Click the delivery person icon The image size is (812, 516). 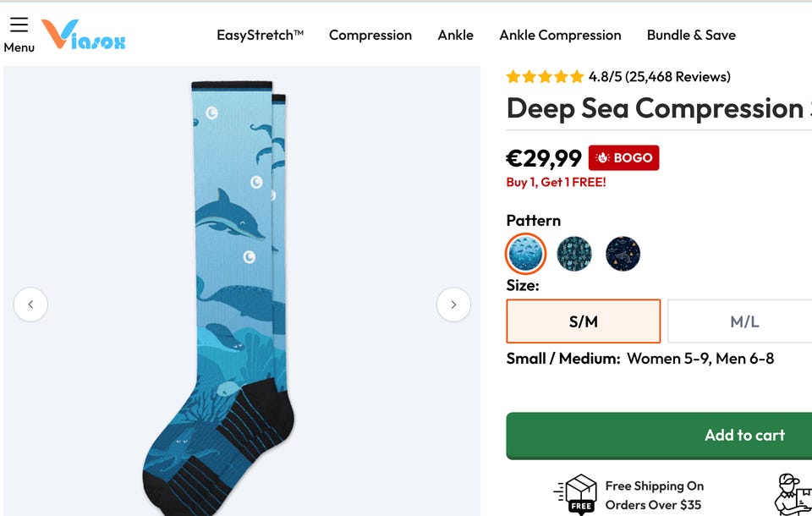(x=791, y=493)
